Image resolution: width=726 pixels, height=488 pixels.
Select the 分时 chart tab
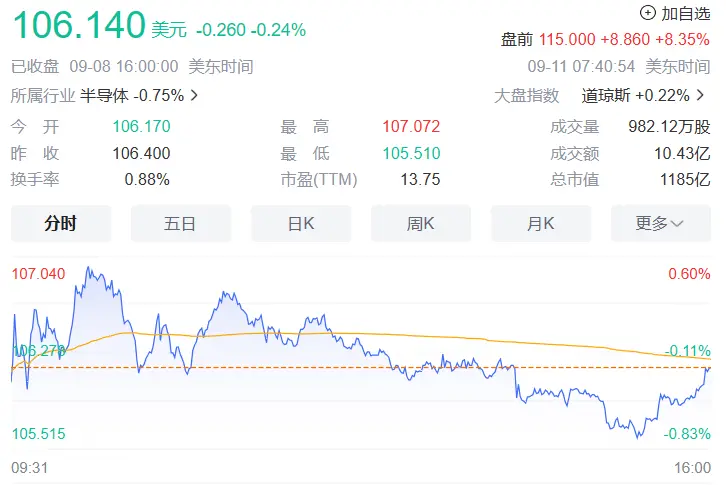[61, 224]
